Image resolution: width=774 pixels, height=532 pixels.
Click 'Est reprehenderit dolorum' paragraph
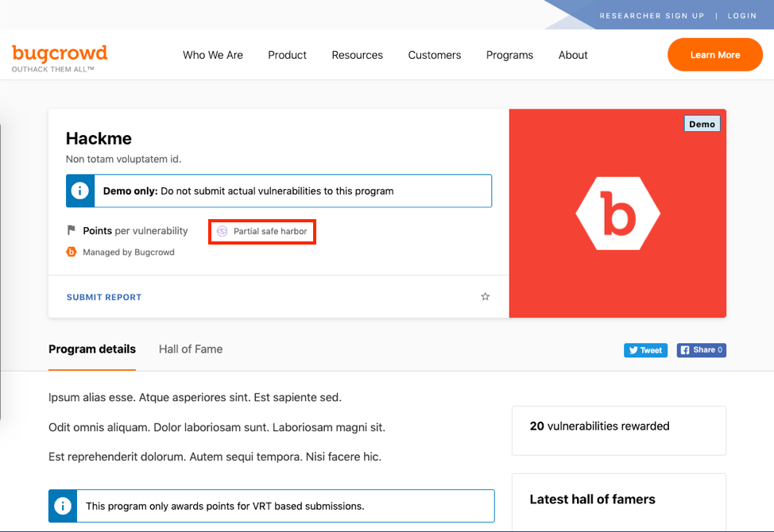point(215,457)
